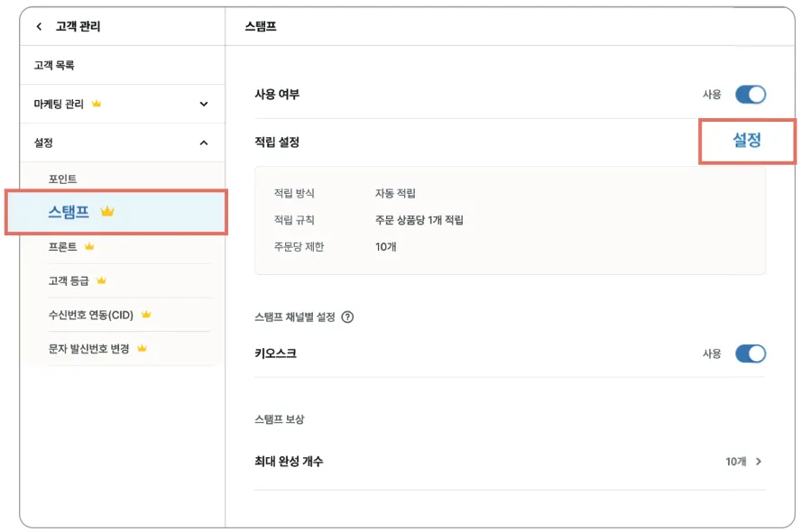
Task: Click the crown icon next to 프론트
Action: (x=89, y=246)
